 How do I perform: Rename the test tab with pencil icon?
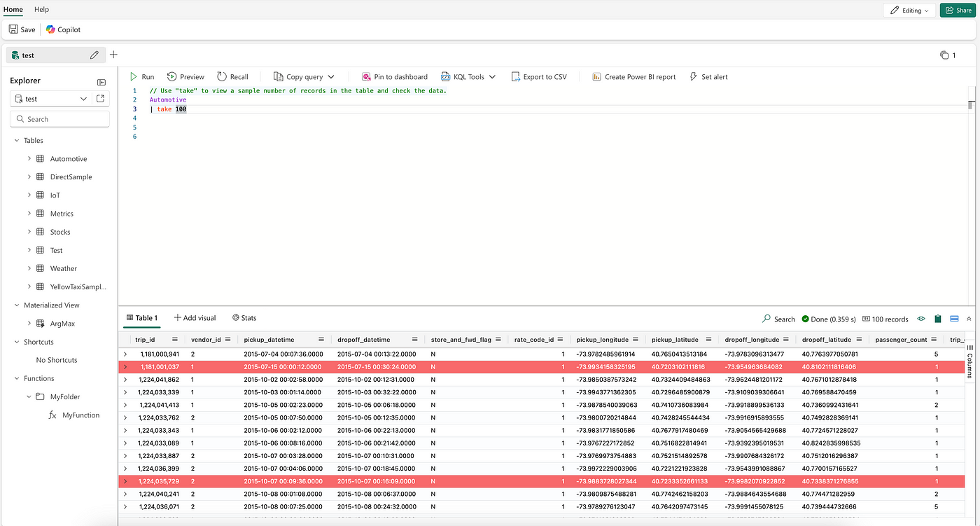coord(94,55)
